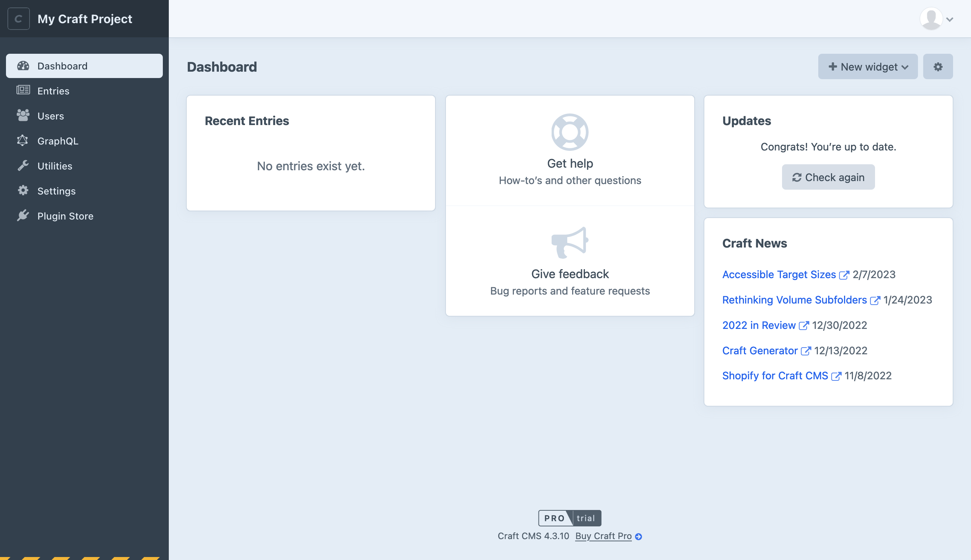
Task: Open the Accessible Target Sizes article
Action: pyautogui.click(x=779, y=274)
